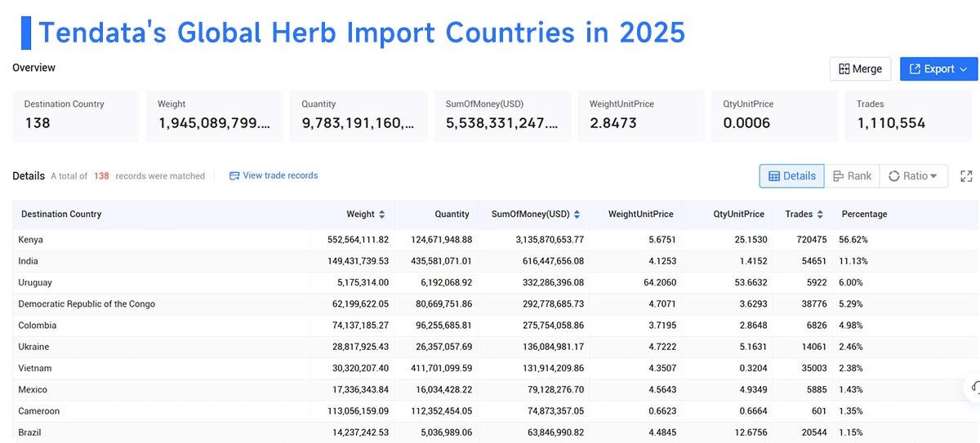Image resolution: width=980 pixels, height=443 pixels.
Task: Click the WeightUnitPrice column header
Action: pyautogui.click(x=640, y=215)
